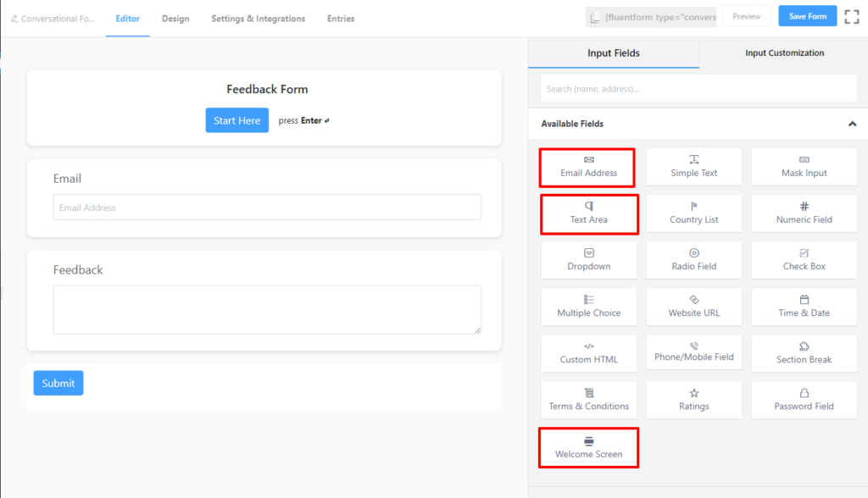The height and width of the screenshot is (498, 868).
Task: Select the Ratings star field
Action: [693, 400]
